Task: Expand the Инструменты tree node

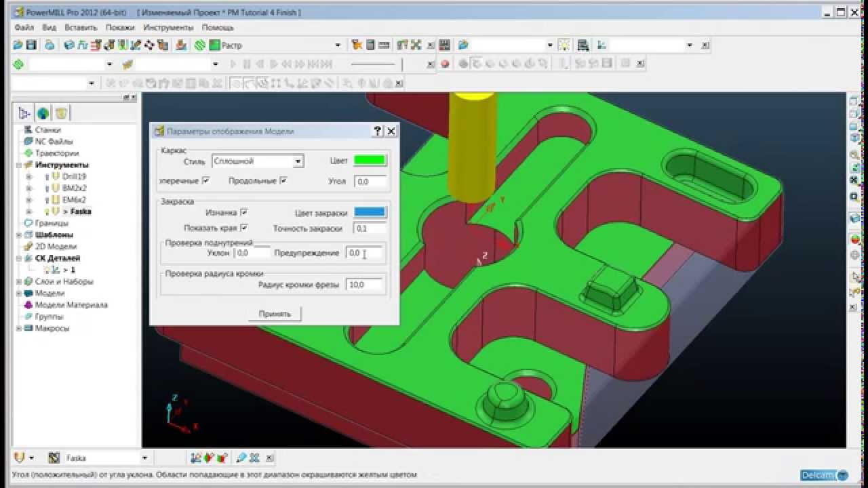Action: pyautogui.click(x=19, y=165)
